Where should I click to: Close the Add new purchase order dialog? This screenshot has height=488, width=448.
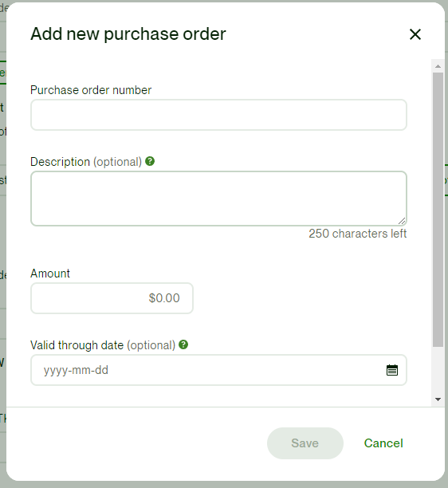point(415,34)
